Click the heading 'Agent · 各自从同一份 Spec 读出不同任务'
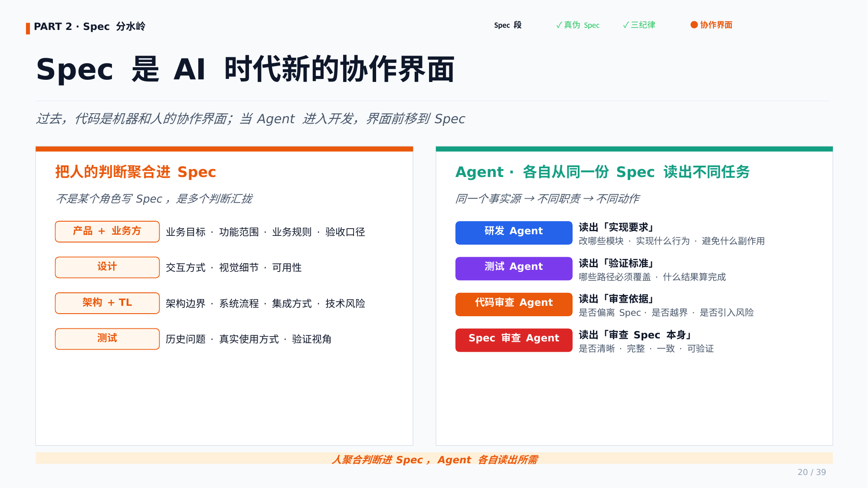This screenshot has height=488, width=868. point(603,172)
